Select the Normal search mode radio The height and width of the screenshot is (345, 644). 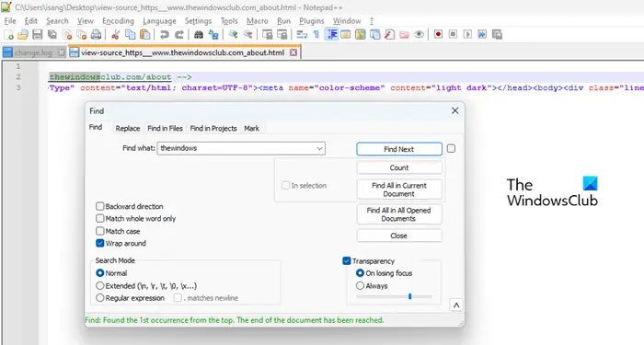pos(99,272)
